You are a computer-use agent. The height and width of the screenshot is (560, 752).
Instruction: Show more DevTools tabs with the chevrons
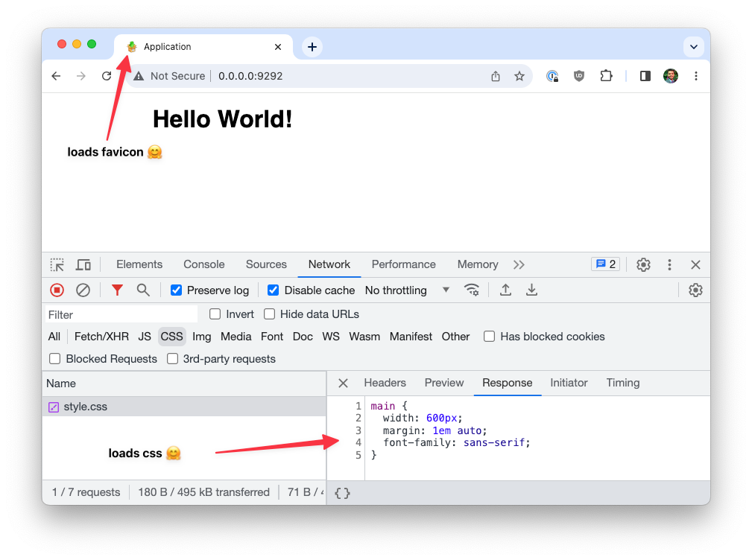click(519, 265)
